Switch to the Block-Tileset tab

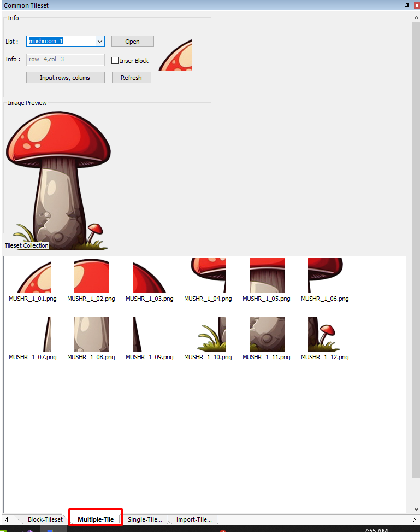tap(45, 519)
